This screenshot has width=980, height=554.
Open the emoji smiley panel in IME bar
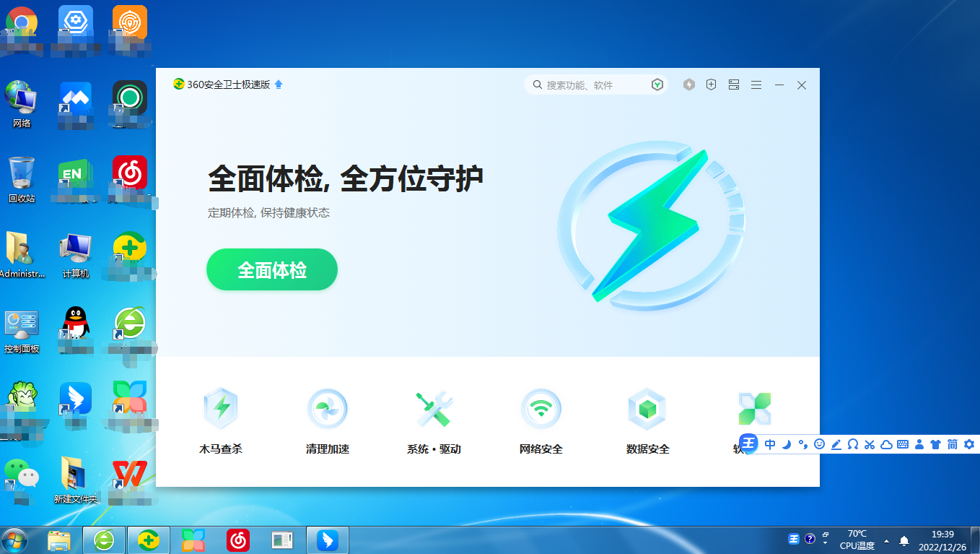coord(819,444)
